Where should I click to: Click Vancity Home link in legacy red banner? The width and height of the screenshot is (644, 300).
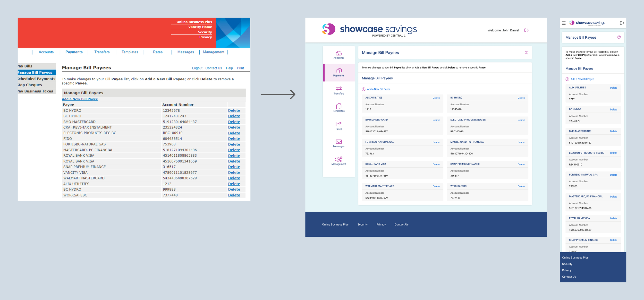click(x=200, y=27)
